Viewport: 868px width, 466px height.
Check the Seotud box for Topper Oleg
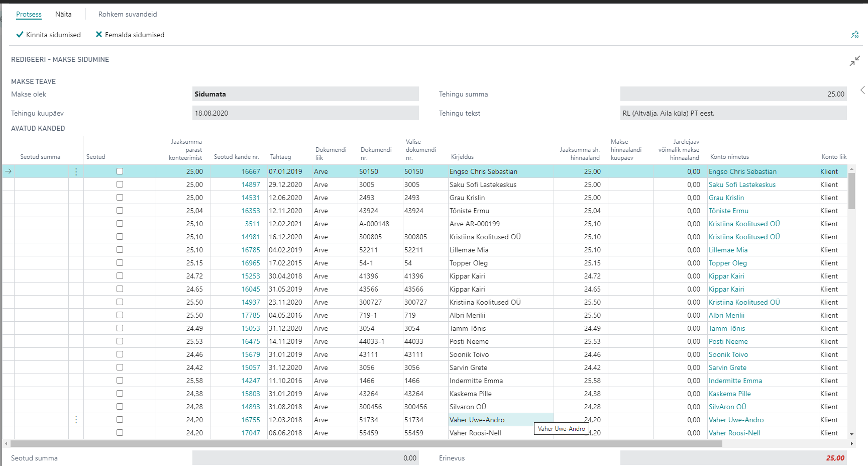(120, 263)
